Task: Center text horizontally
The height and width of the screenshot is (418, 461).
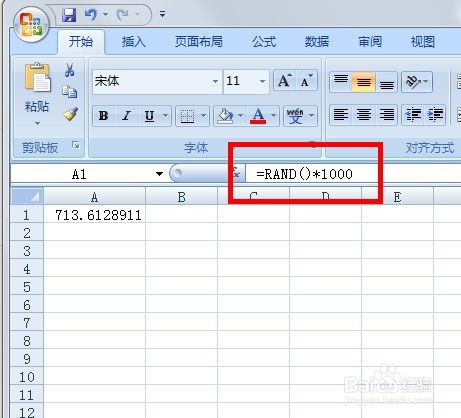Action: (x=364, y=115)
